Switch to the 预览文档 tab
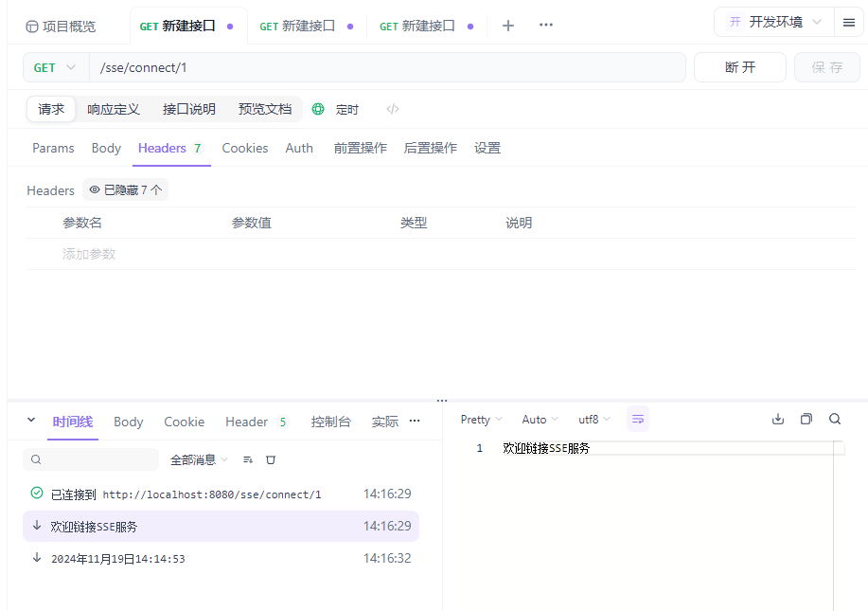The height and width of the screenshot is (611, 868). pyautogui.click(x=265, y=109)
